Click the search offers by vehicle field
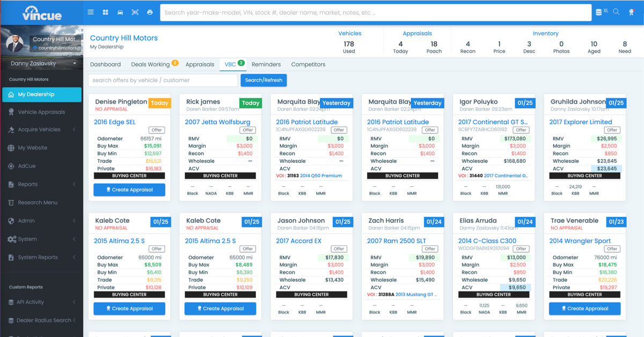644x337 pixels. point(163,80)
